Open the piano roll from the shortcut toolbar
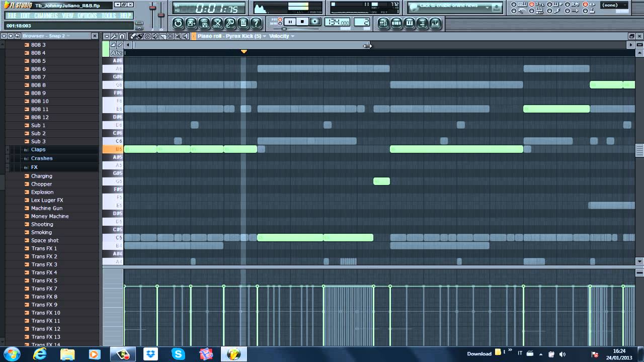Viewport: 644px width, 362px height. [x=410, y=23]
